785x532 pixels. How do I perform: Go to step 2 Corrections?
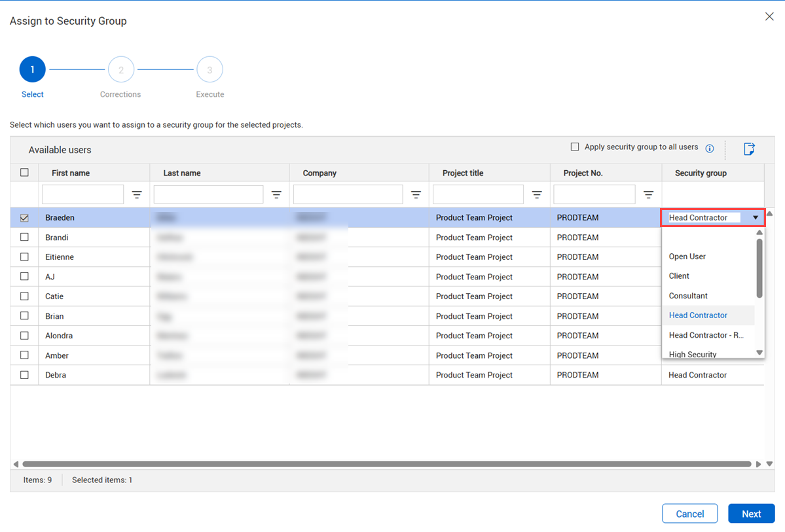[121, 70]
